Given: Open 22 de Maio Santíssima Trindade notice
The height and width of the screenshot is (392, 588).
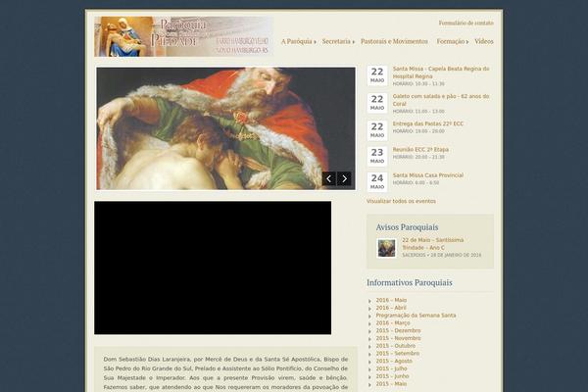Looking at the screenshot, I should click(x=433, y=244).
